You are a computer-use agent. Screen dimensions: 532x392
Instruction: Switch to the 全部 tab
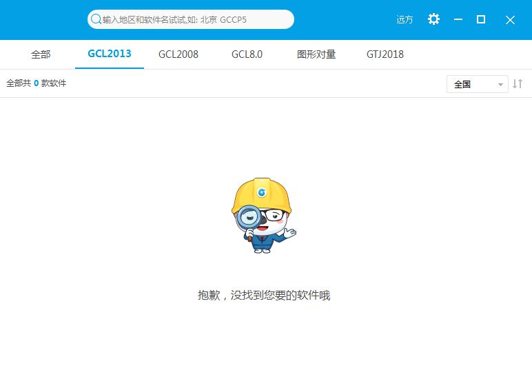point(41,54)
